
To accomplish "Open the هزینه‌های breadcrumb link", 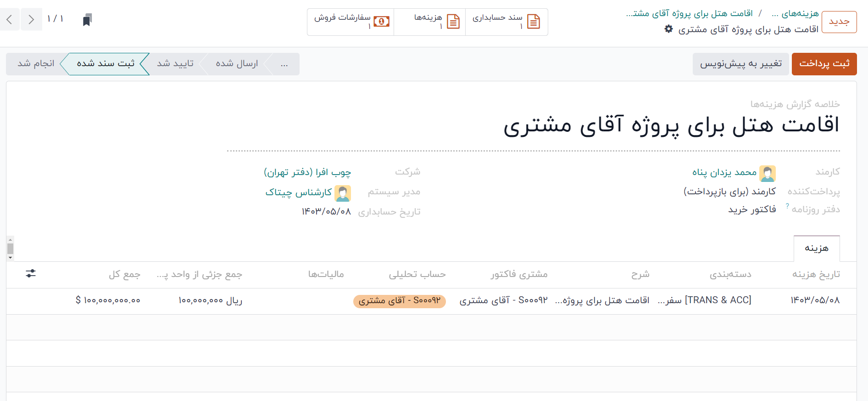I will [795, 14].
